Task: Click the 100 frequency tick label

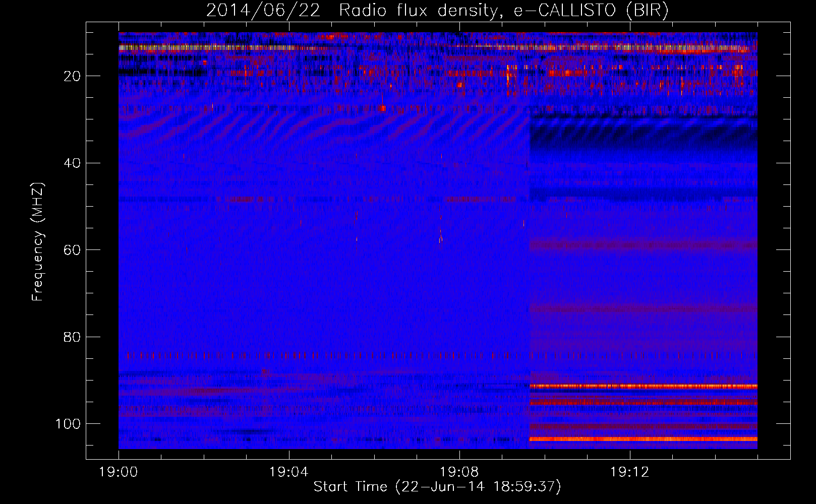Action: [x=68, y=424]
